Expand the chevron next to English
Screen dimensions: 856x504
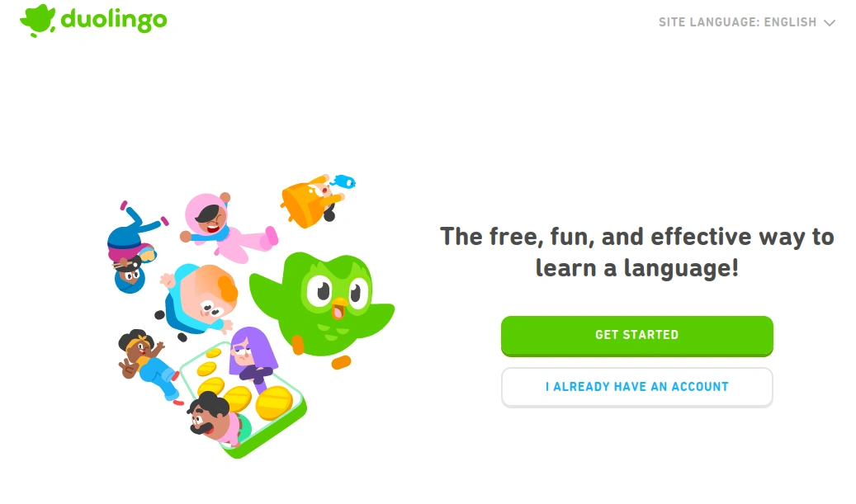coord(830,23)
